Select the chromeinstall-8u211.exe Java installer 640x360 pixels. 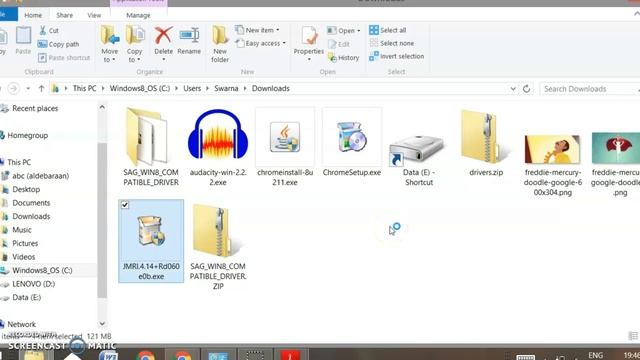tap(285, 147)
